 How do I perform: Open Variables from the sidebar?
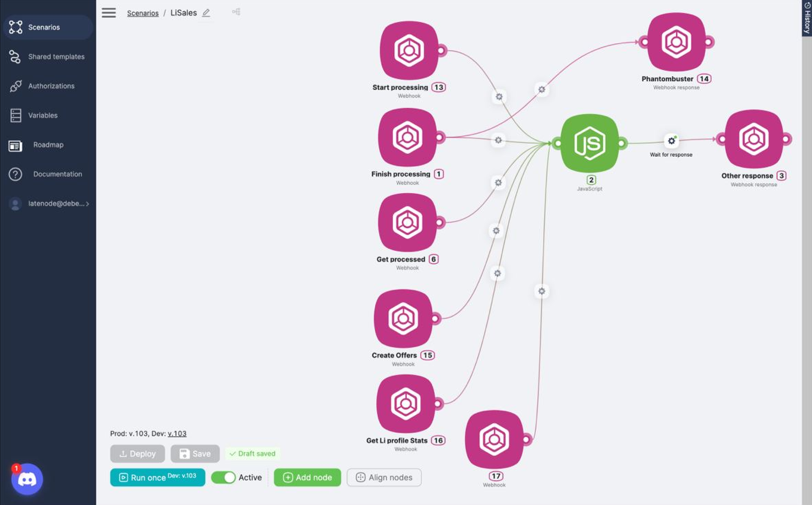coord(43,115)
